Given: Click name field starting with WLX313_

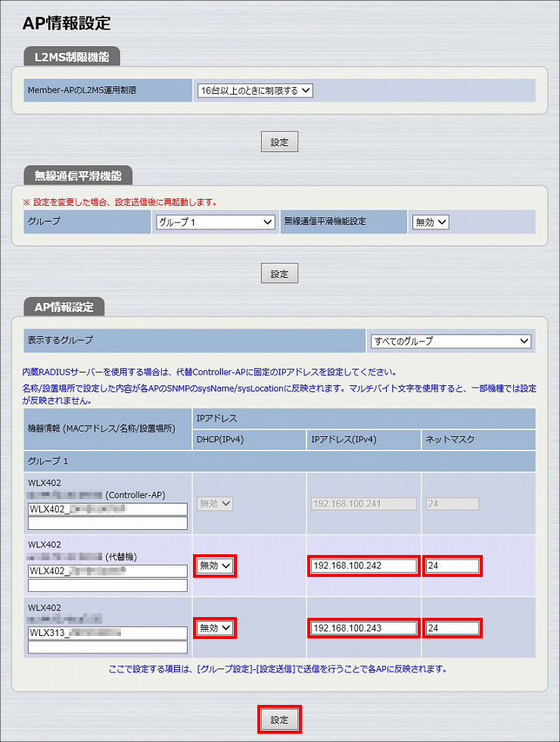Looking at the screenshot, I should tap(107, 633).
